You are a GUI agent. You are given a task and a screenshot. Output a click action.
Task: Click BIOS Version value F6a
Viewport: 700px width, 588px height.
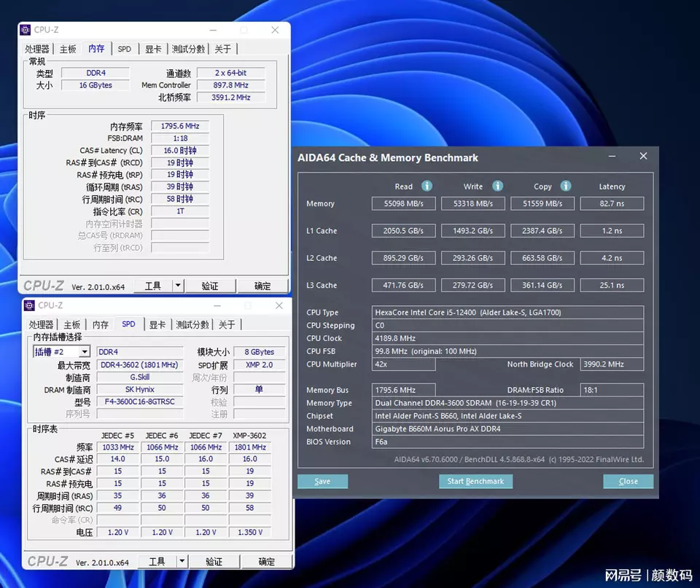coord(507,442)
